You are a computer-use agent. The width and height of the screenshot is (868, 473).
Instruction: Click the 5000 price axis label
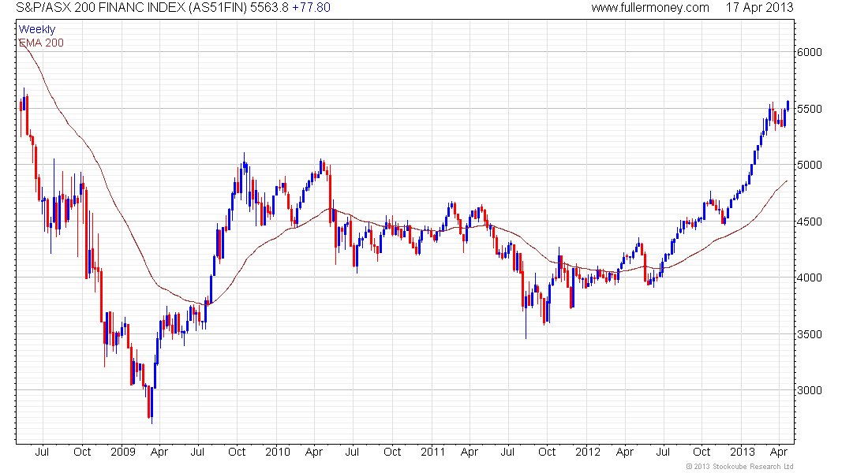810,165
